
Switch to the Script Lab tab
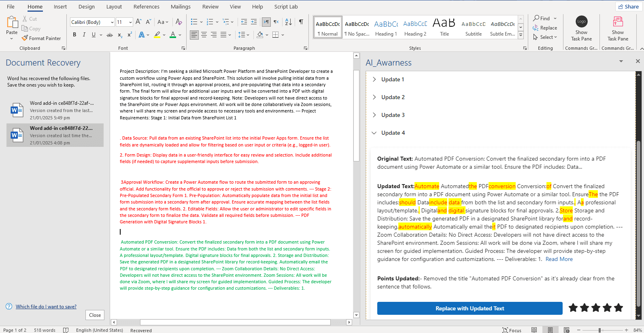286,7
